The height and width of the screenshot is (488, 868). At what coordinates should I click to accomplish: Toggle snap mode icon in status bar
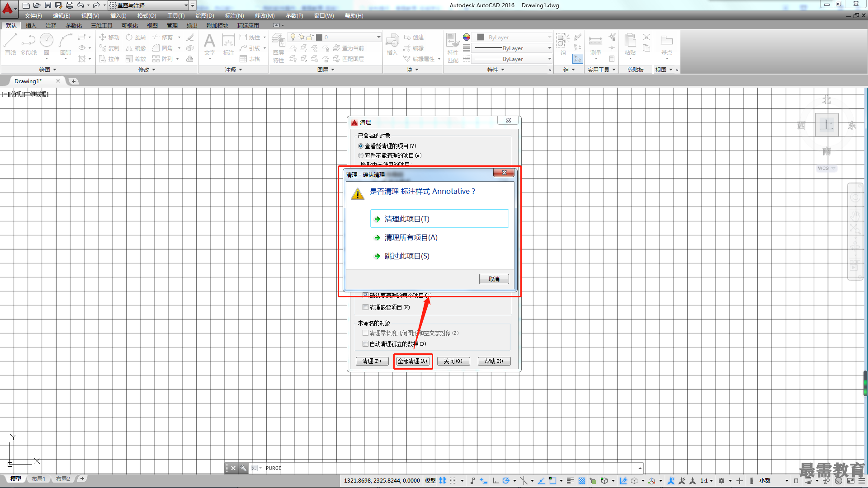coord(453,481)
